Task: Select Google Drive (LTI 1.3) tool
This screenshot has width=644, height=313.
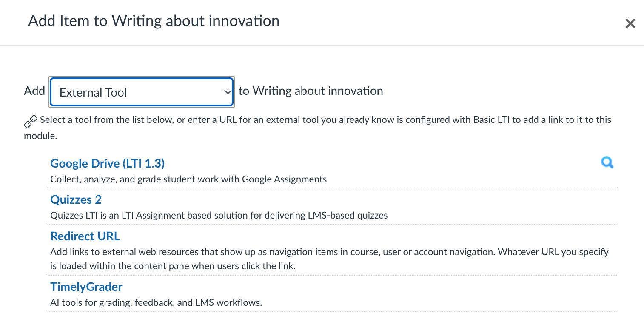Action: coord(107,163)
